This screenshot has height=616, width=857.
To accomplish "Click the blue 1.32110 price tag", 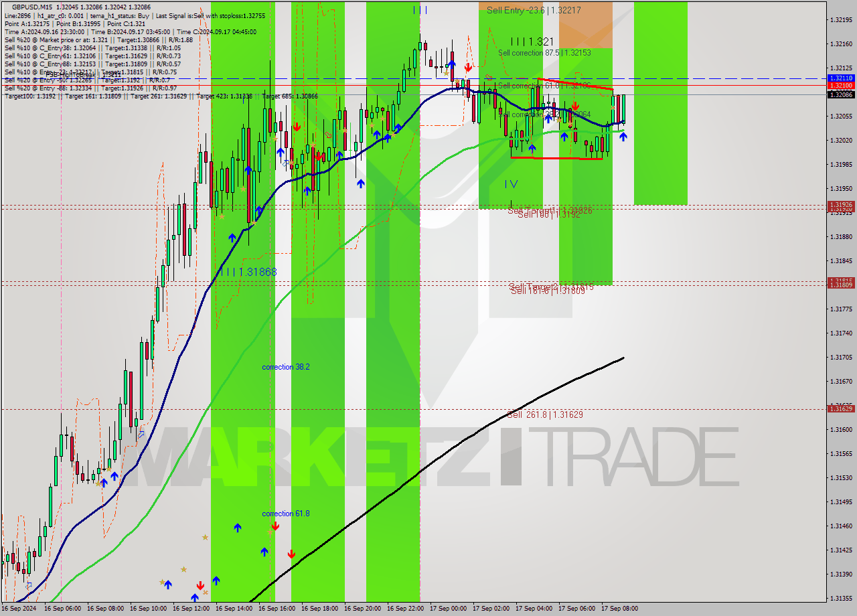I will (841, 78).
